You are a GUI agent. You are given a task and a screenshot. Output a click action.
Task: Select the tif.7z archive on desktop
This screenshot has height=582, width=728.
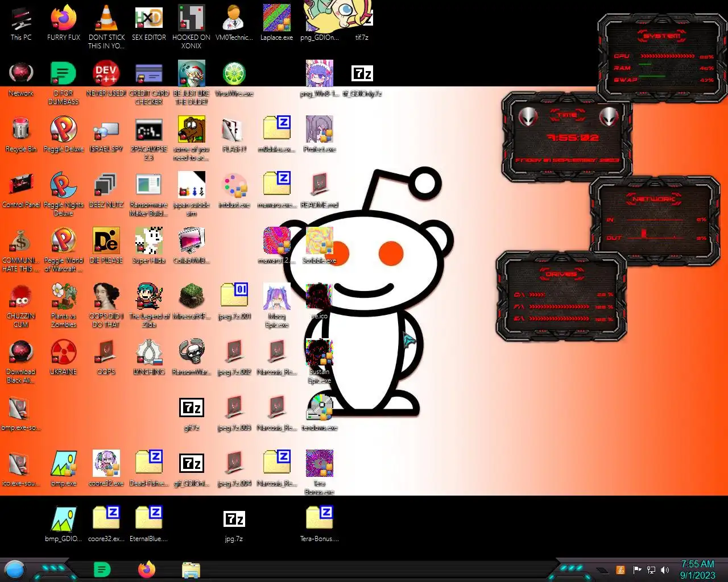[362, 23]
